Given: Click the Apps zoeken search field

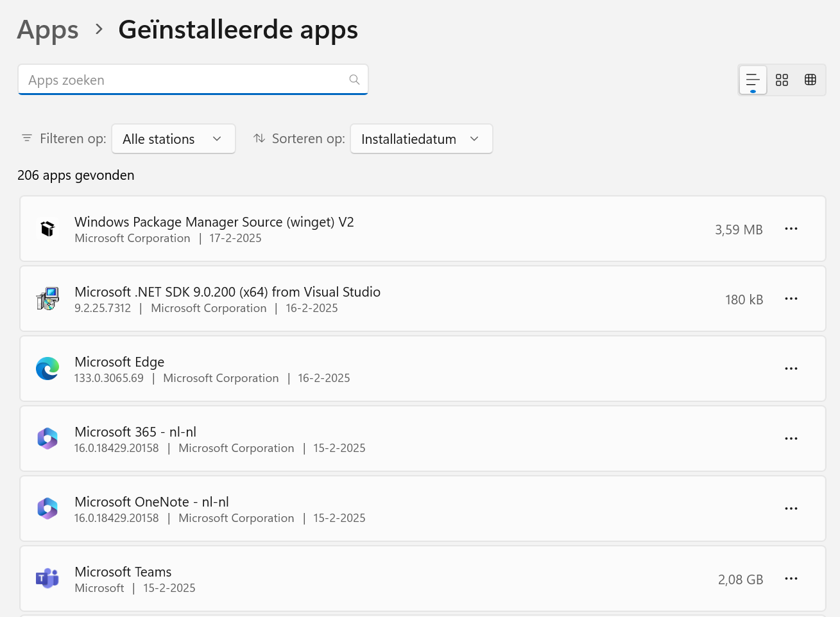Looking at the screenshot, I should [x=193, y=80].
